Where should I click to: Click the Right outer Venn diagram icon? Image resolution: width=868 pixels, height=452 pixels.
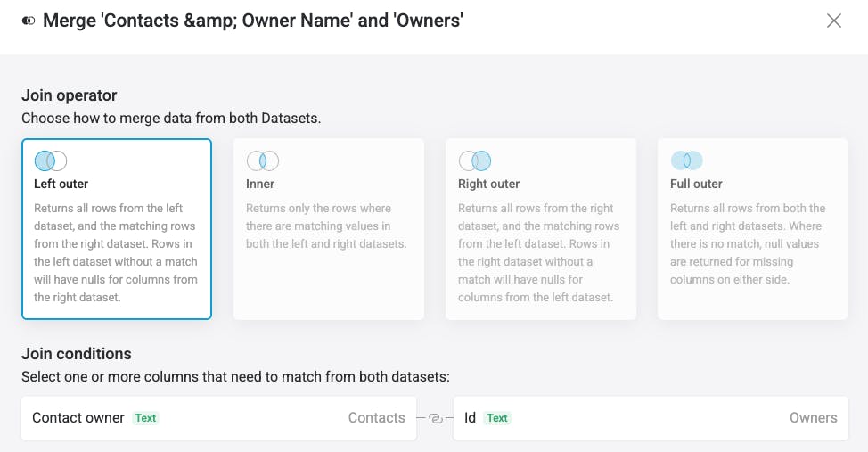pyautogui.click(x=475, y=161)
